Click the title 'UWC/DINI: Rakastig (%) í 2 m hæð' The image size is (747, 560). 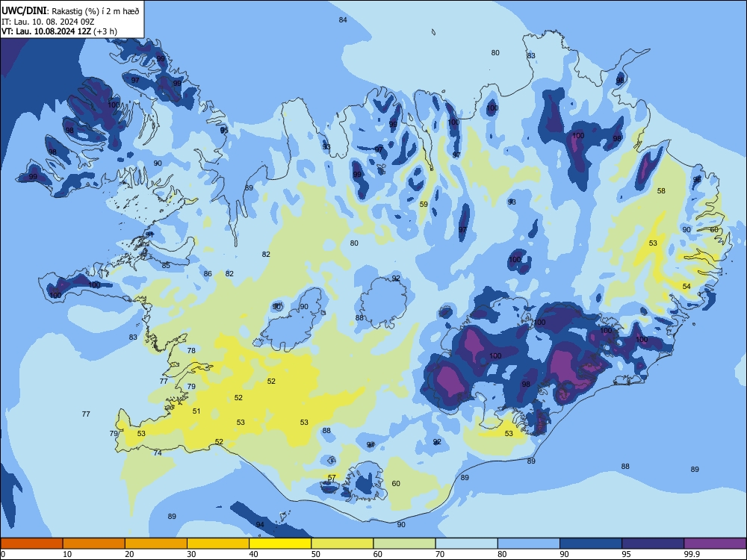(x=70, y=11)
